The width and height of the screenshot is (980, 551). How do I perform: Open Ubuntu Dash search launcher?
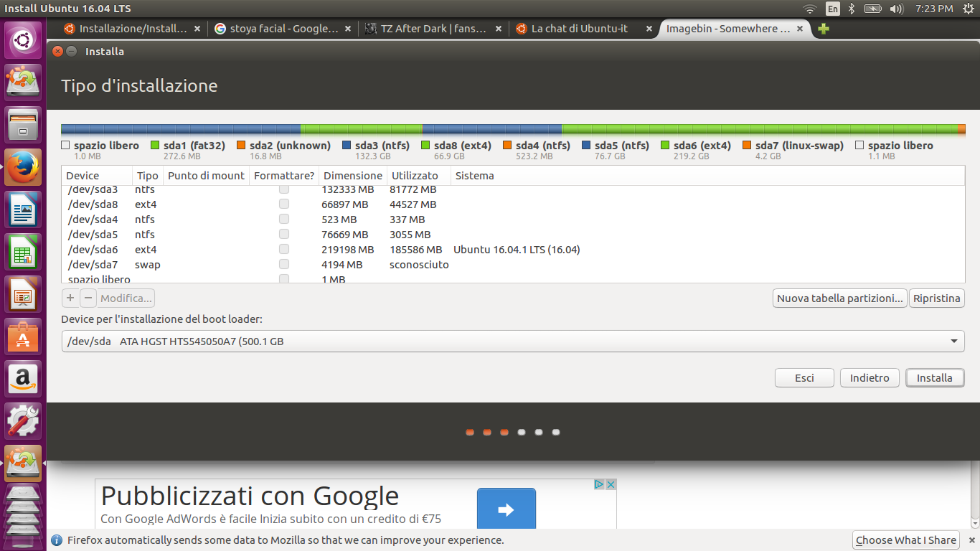23,40
